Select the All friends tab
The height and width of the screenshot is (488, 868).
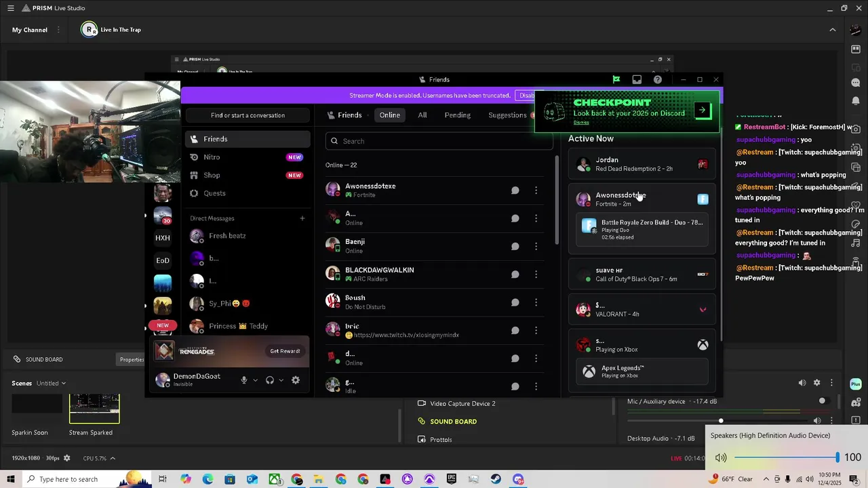[422, 115]
